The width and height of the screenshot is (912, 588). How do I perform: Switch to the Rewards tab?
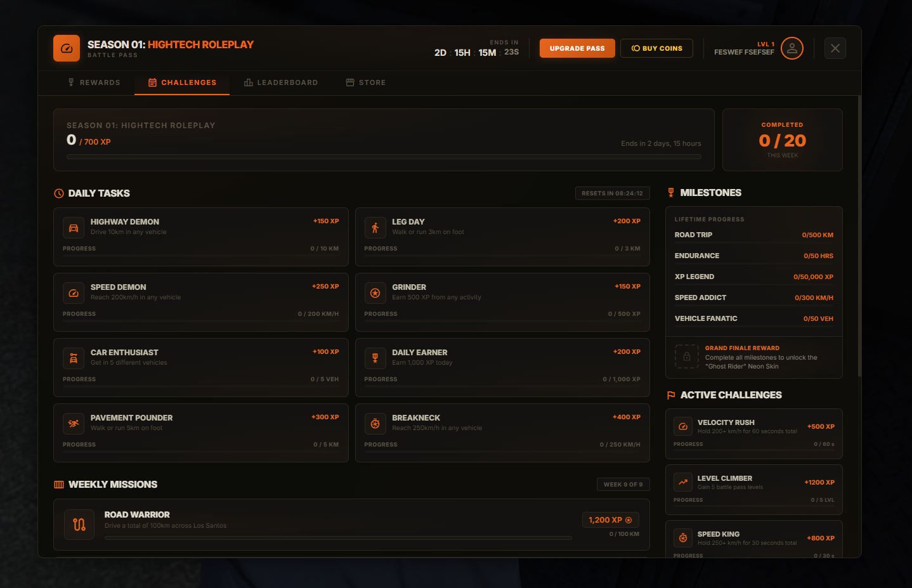[x=94, y=82]
